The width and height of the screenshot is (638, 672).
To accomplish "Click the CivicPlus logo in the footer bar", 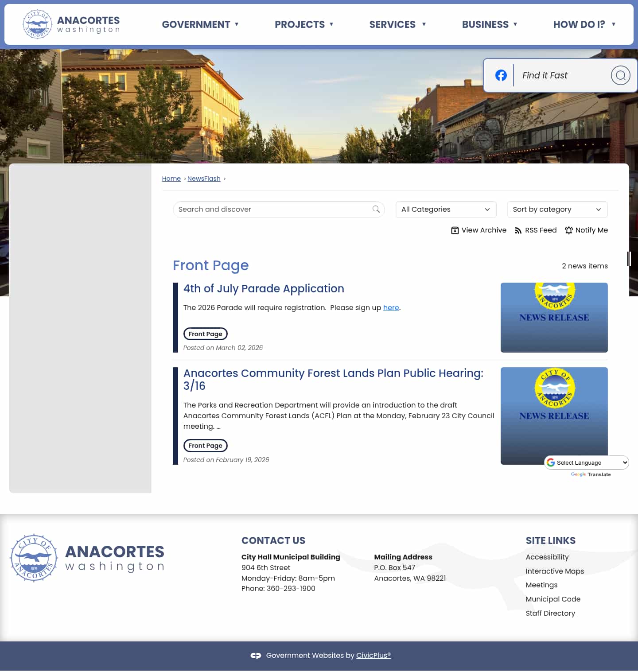I will coord(256,655).
